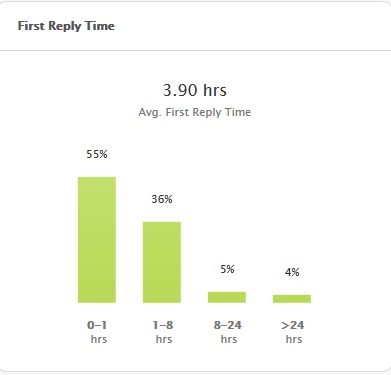Click the >24 hrs green bar

(x=292, y=299)
